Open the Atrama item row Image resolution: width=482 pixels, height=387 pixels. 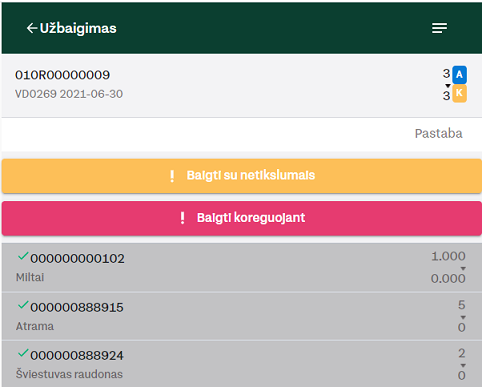point(242,316)
